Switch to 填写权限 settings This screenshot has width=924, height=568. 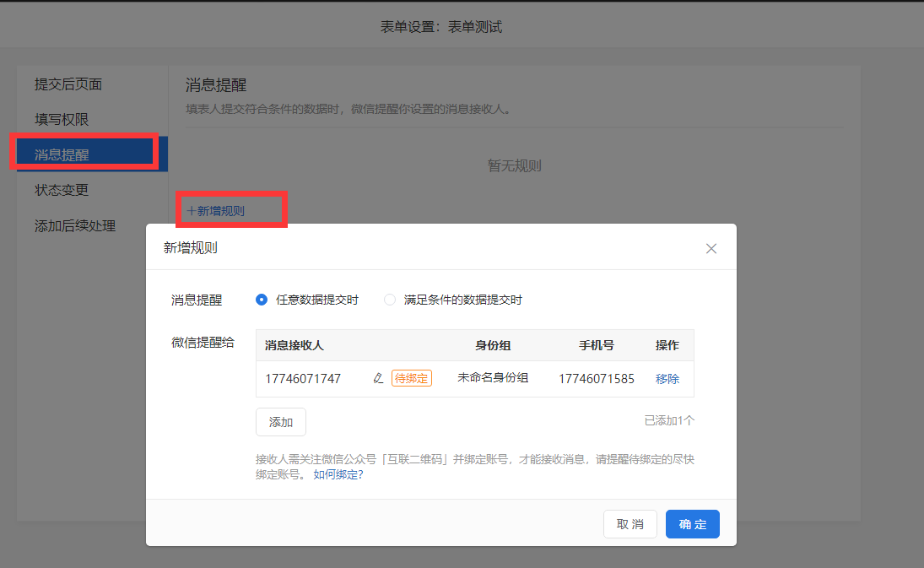point(62,120)
